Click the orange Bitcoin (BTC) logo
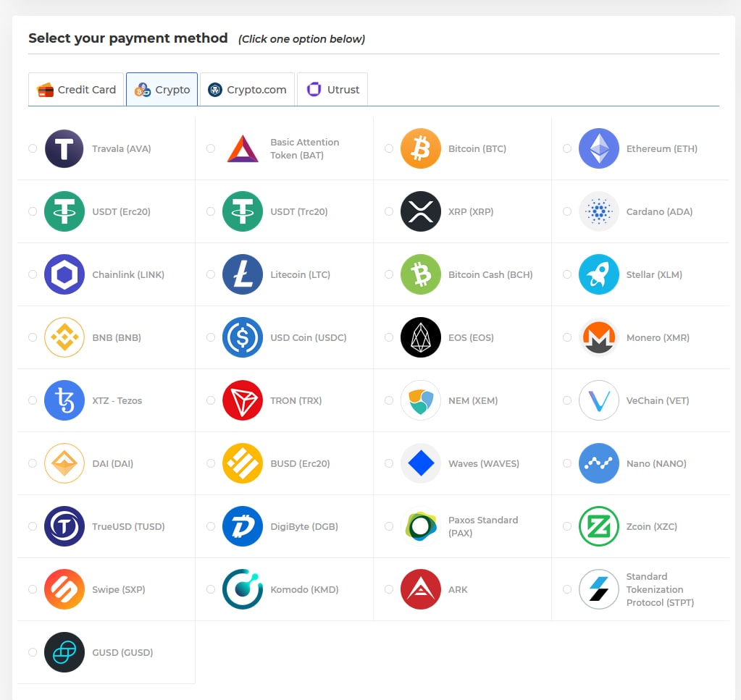 pos(421,149)
